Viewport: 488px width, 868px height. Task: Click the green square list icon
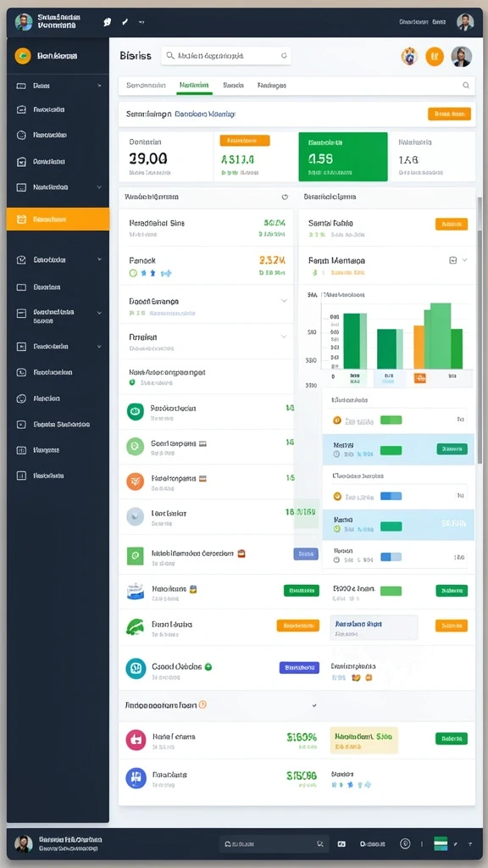click(135, 556)
